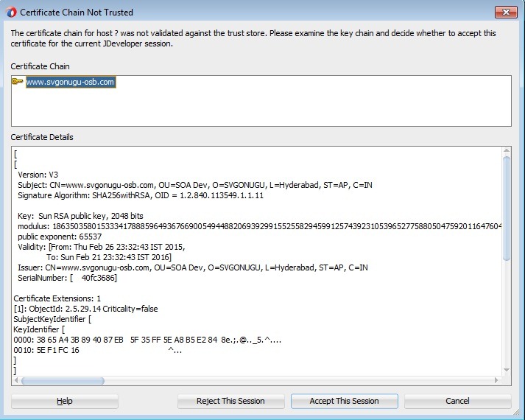The image size is (525, 420).
Task: Click vertical scrollbar up arrow in details
Action: [507, 153]
